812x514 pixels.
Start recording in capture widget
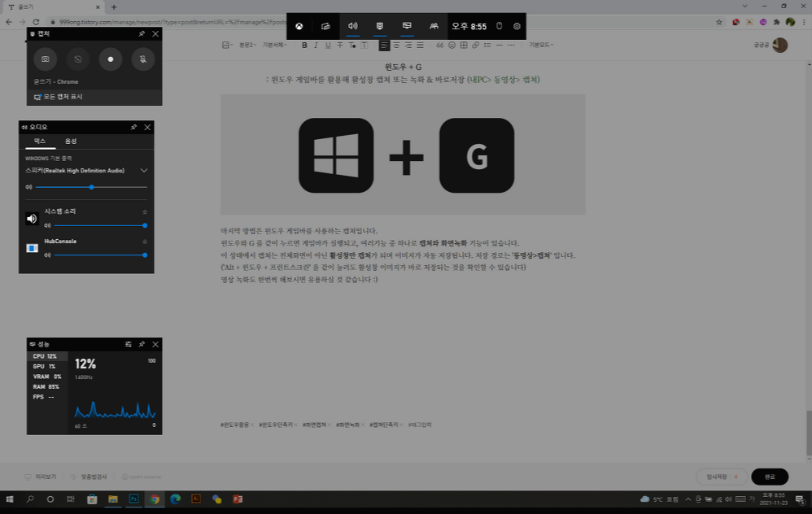(111, 59)
